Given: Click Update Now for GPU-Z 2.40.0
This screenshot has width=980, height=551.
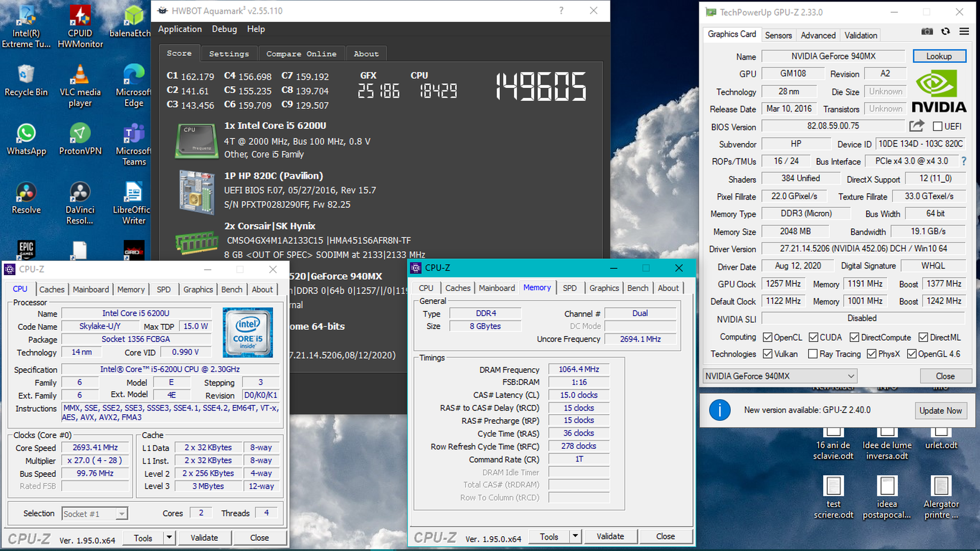Looking at the screenshot, I should tap(940, 411).
